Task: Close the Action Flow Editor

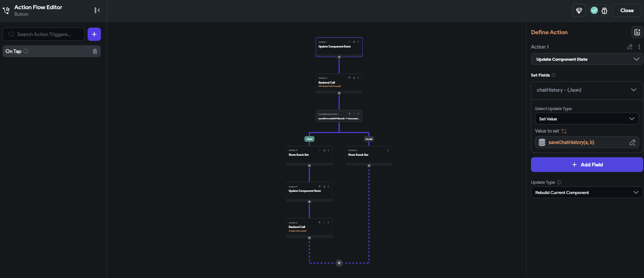Action: point(627,10)
